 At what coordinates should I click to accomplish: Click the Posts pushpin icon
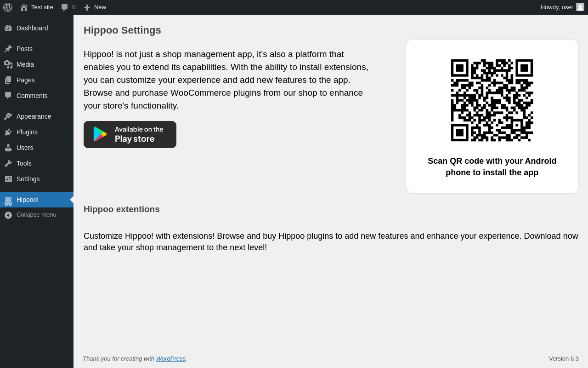click(x=8, y=49)
